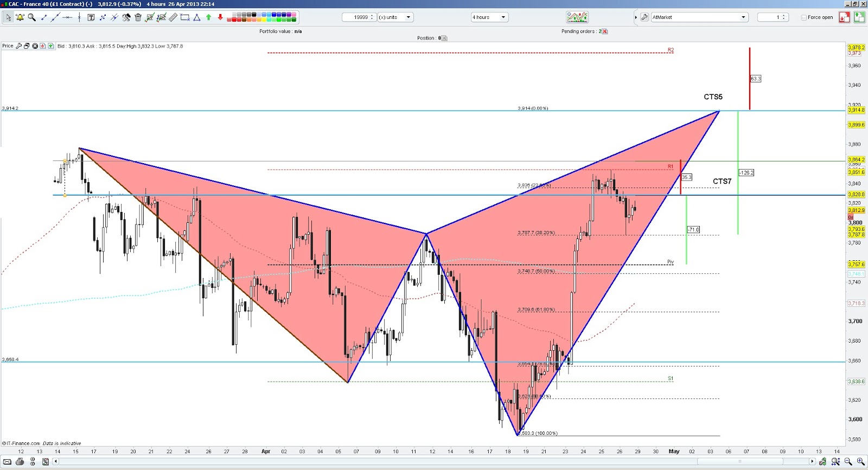Select the dashed blue line tool
This screenshot has width=868, height=470.
click(x=103, y=17)
